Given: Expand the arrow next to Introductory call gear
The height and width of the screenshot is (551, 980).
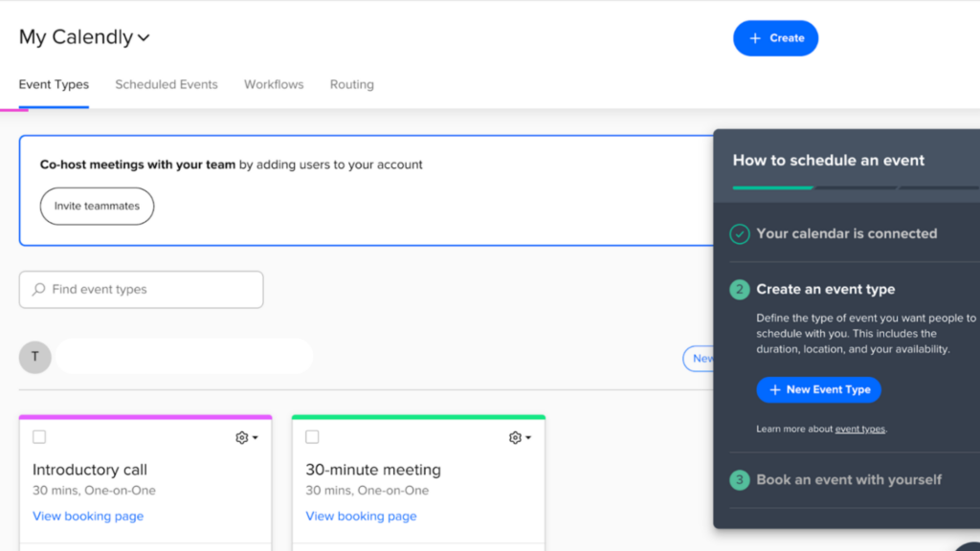Looking at the screenshot, I should point(255,437).
